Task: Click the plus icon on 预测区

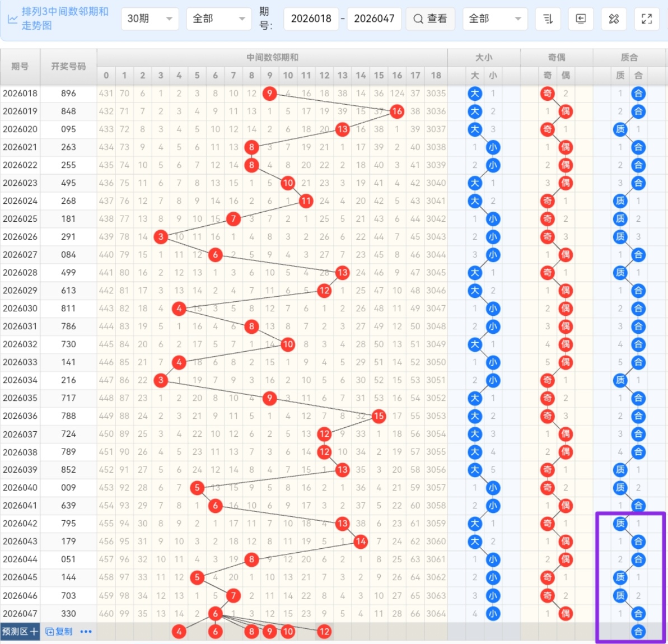Action: (34, 632)
